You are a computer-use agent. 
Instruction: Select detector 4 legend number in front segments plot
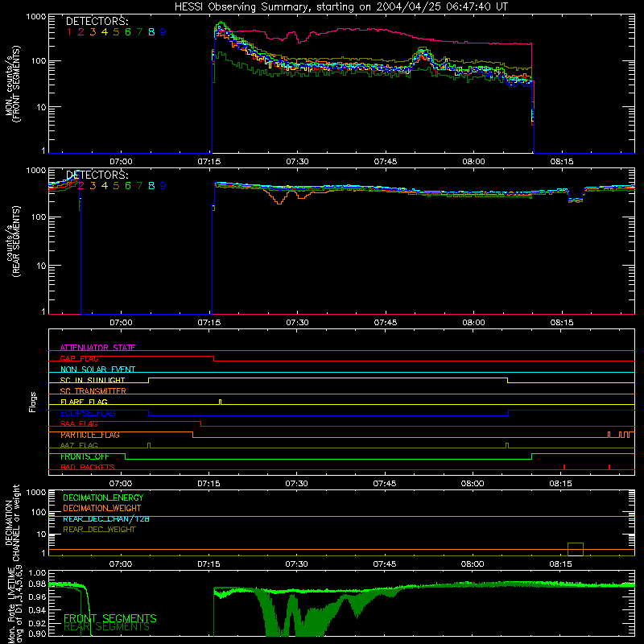pos(105,32)
